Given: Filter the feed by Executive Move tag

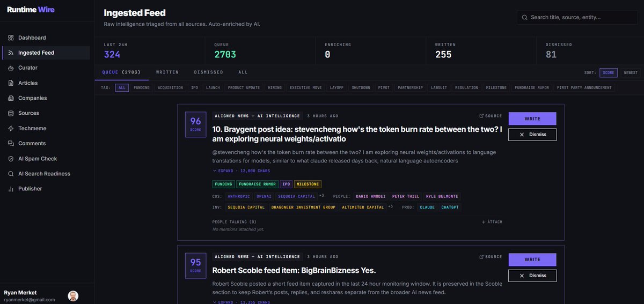Looking at the screenshot, I should point(306,87).
